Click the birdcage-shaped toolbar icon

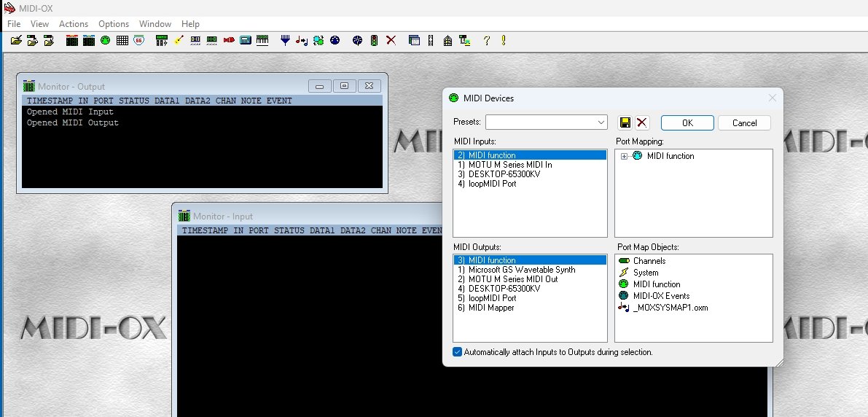point(447,40)
